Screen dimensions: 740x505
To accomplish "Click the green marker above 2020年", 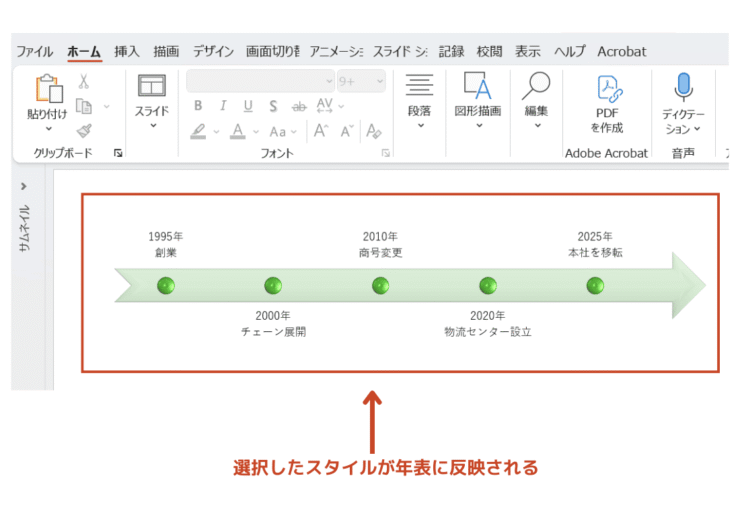I will click(488, 286).
